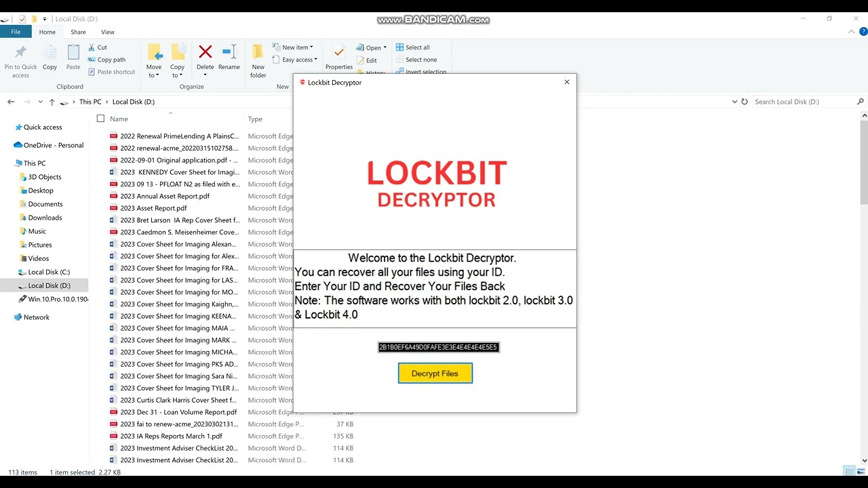Click the Back navigation arrow
The height and width of the screenshot is (488, 868).
pyautogui.click(x=11, y=102)
